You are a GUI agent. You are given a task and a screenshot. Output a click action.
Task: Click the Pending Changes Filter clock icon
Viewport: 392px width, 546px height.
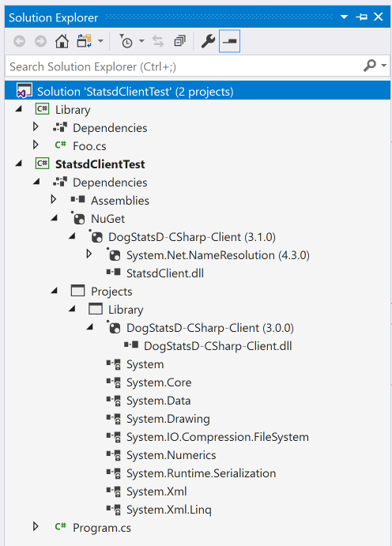(126, 41)
